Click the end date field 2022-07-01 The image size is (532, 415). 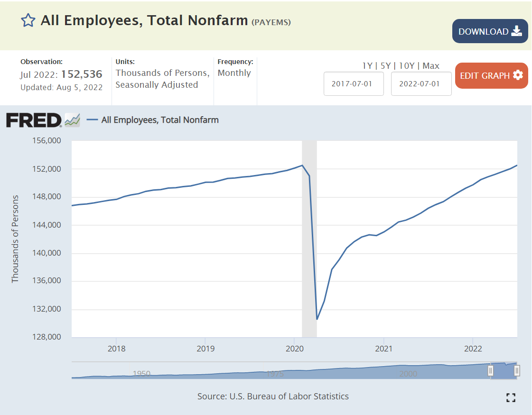click(x=421, y=84)
